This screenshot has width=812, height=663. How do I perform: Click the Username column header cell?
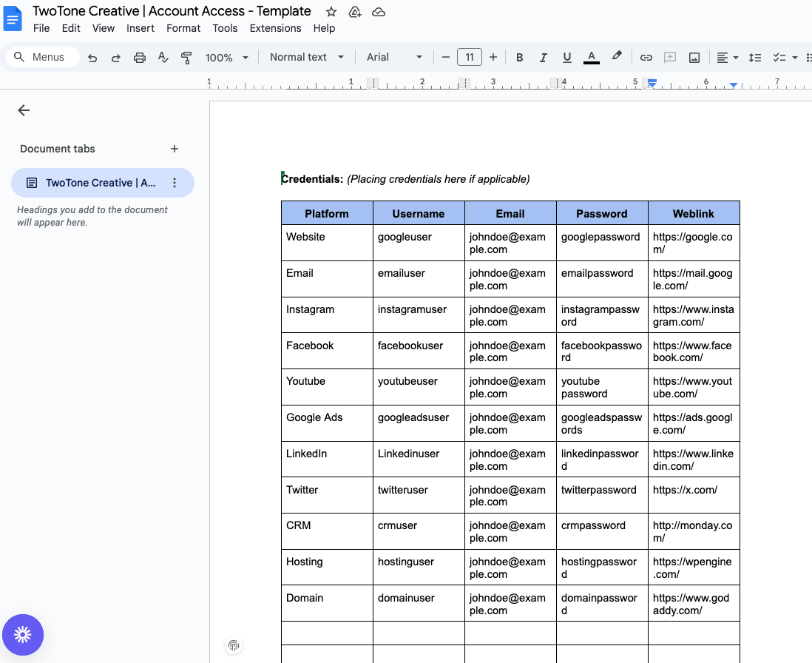(419, 213)
